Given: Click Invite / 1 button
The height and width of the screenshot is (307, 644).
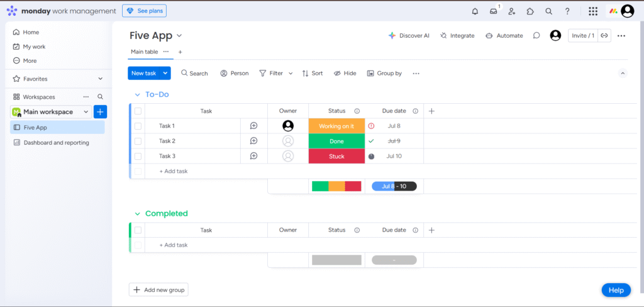Looking at the screenshot, I should [x=583, y=36].
